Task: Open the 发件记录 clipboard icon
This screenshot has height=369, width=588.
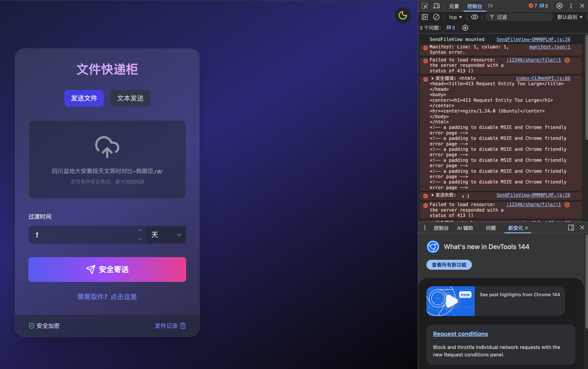Action: tap(183, 326)
